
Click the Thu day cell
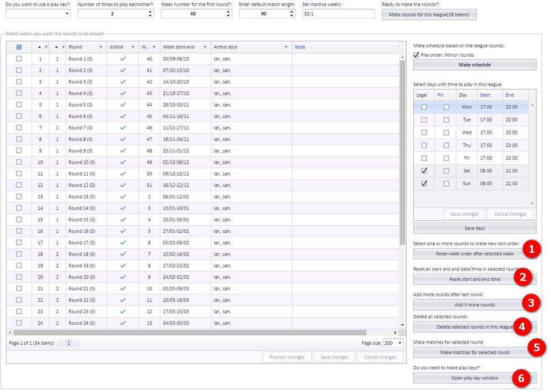467,145
